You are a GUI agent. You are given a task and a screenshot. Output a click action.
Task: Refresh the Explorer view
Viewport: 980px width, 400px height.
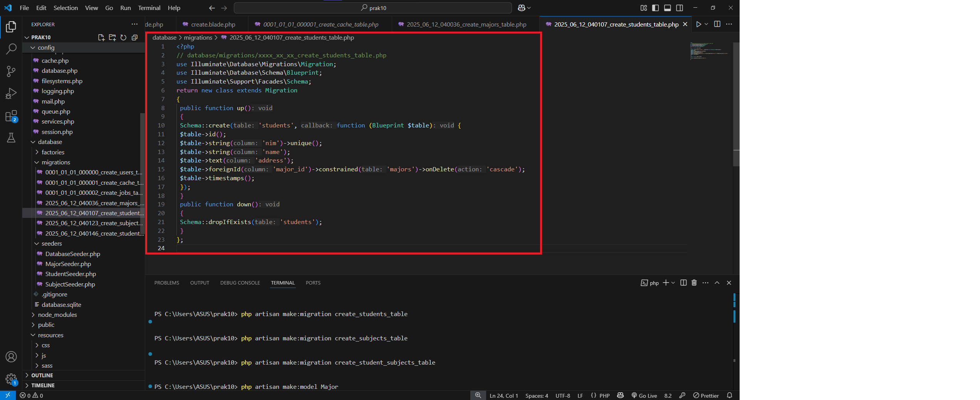pyautogui.click(x=123, y=37)
